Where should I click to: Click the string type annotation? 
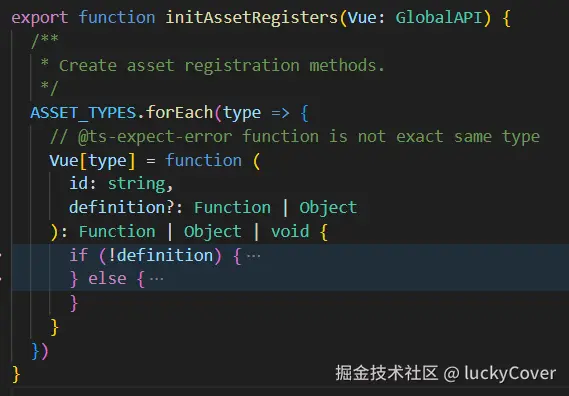(136, 184)
